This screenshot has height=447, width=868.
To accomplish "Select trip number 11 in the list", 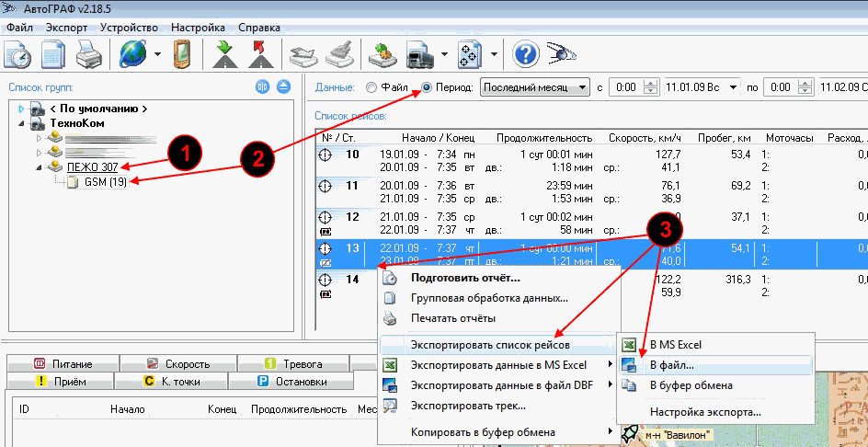I will [353, 191].
